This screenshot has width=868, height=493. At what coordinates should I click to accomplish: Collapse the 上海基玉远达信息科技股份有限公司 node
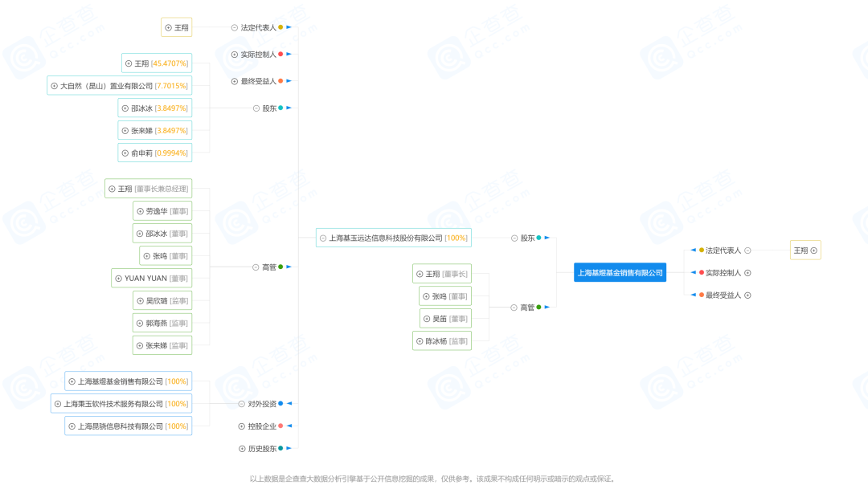323,238
